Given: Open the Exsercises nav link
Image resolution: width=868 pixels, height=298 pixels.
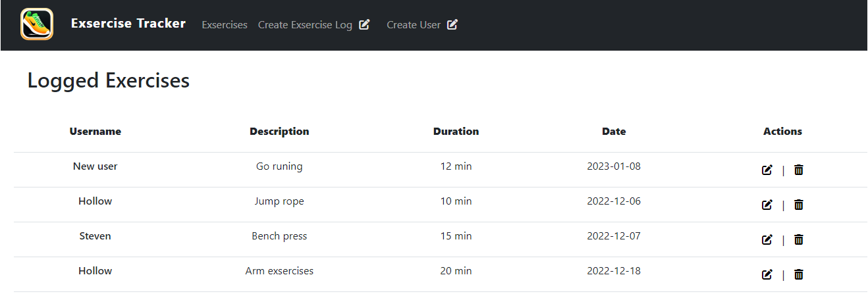Looking at the screenshot, I should [225, 25].
